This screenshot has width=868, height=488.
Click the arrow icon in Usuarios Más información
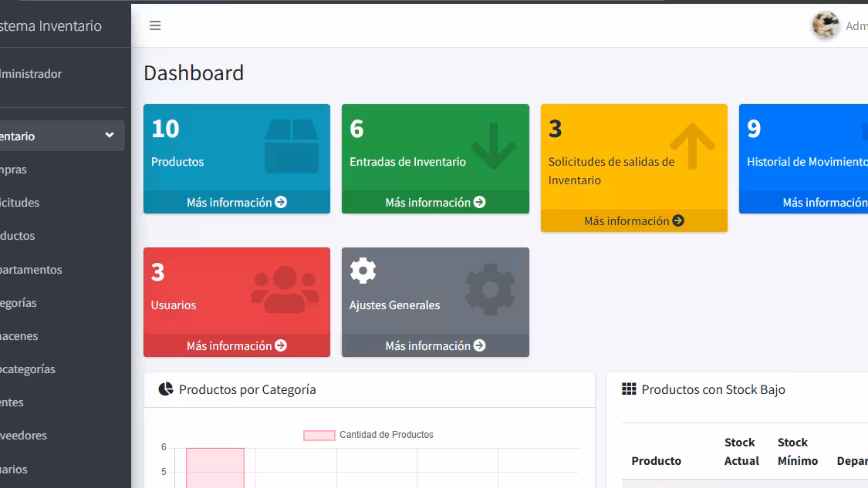coord(281,346)
